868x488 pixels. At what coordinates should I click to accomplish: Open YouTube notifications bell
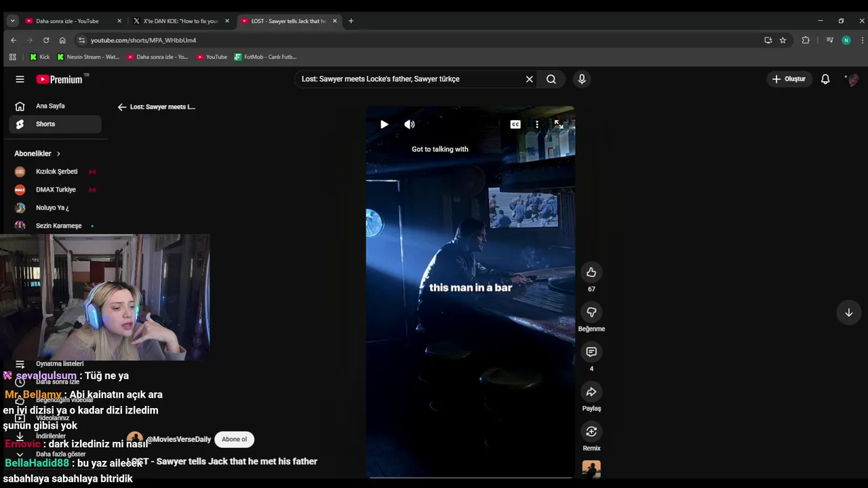point(825,79)
